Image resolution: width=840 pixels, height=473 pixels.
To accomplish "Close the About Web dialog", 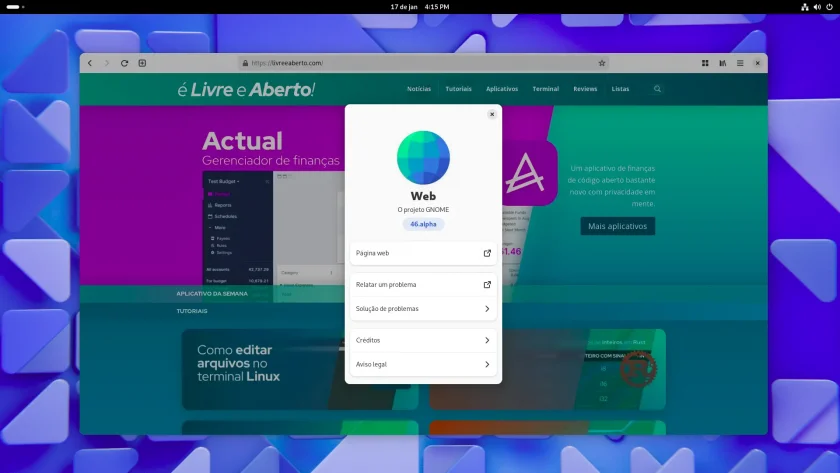I will (492, 114).
